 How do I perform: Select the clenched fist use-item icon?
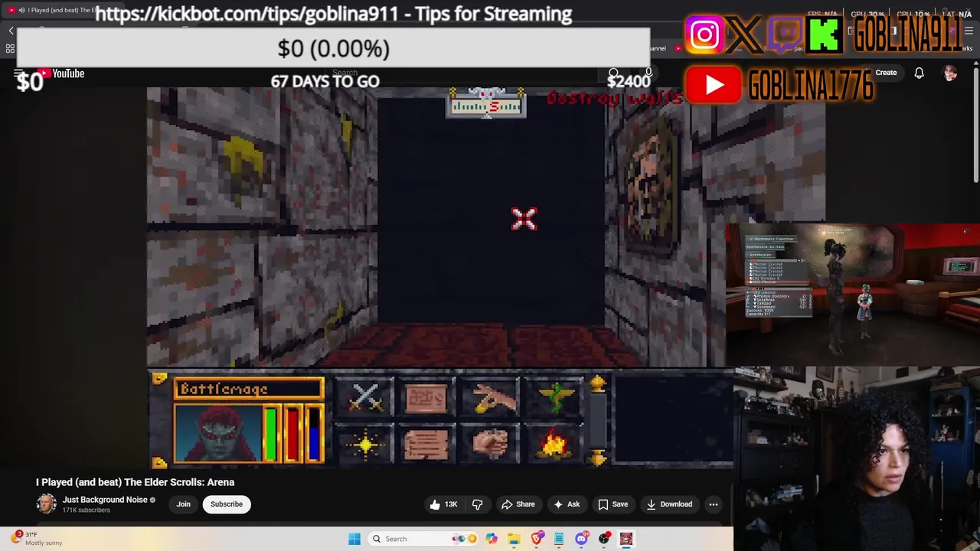490,444
